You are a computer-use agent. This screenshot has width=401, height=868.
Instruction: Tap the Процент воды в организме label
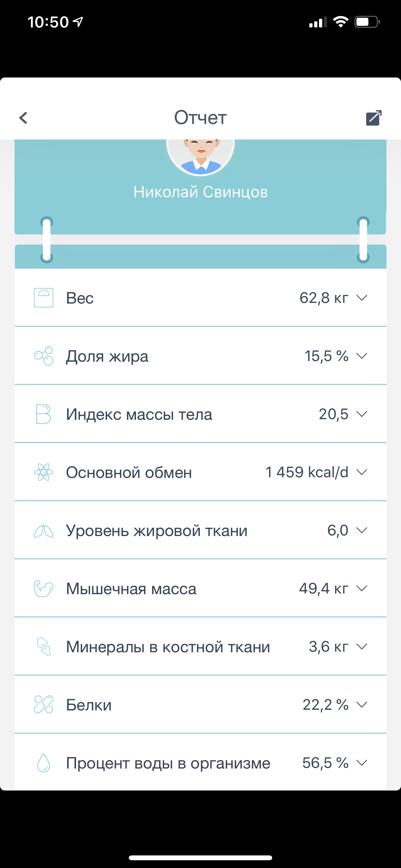tap(168, 763)
